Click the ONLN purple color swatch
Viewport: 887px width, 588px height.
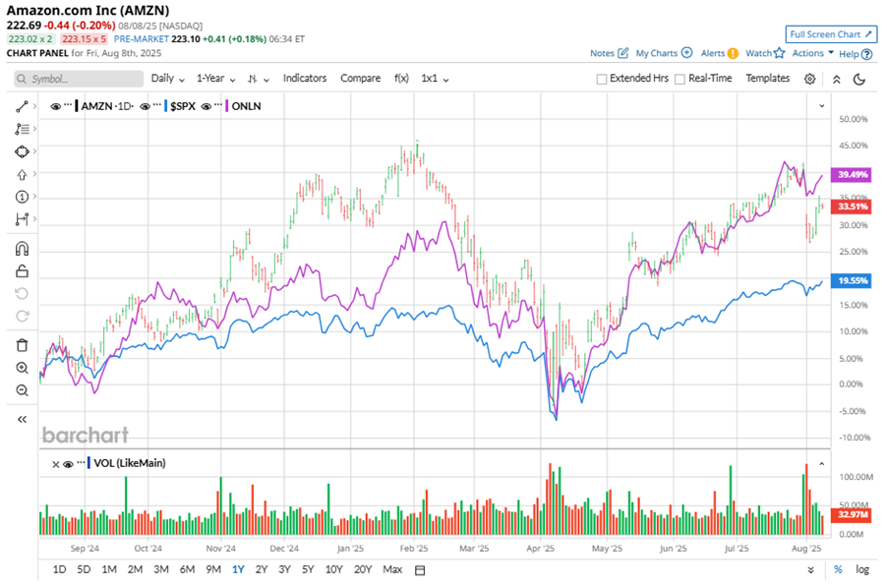pos(227,106)
